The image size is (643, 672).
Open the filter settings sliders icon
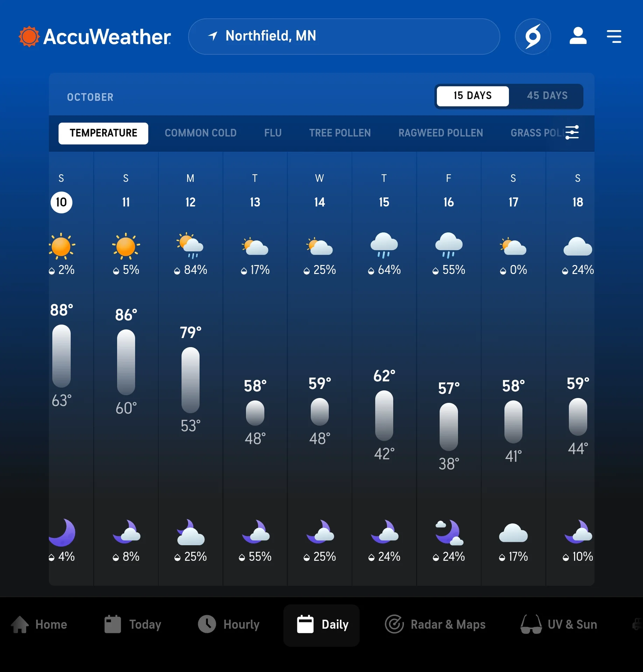pos(572,133)
